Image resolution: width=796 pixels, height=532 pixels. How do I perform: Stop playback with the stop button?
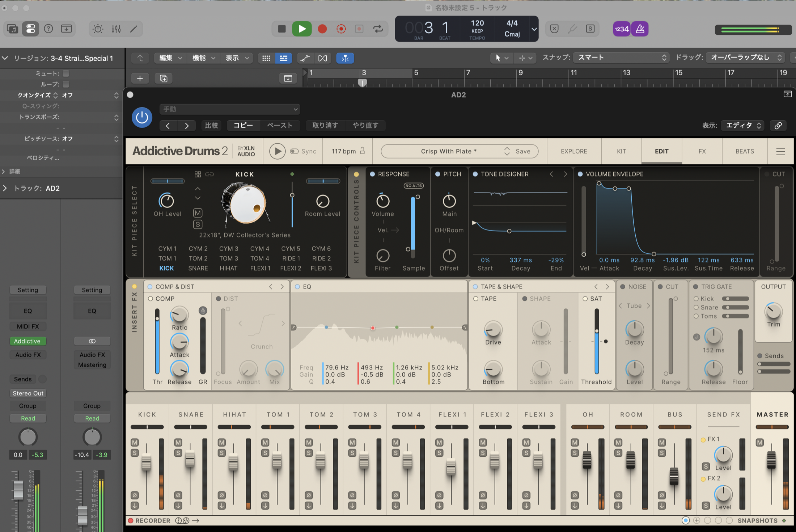pyautogui.click(x=281, y=29)
